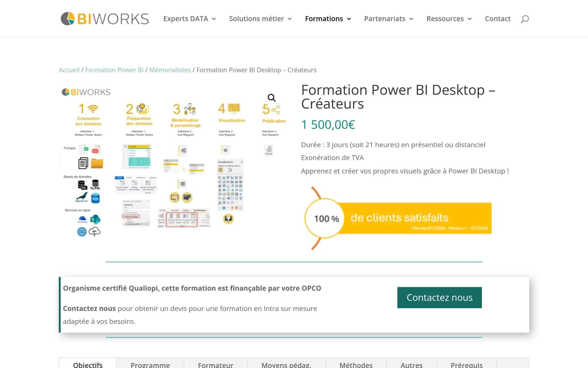Click the Exonération de TVA text
588x368 pixels.
[332, 158]
